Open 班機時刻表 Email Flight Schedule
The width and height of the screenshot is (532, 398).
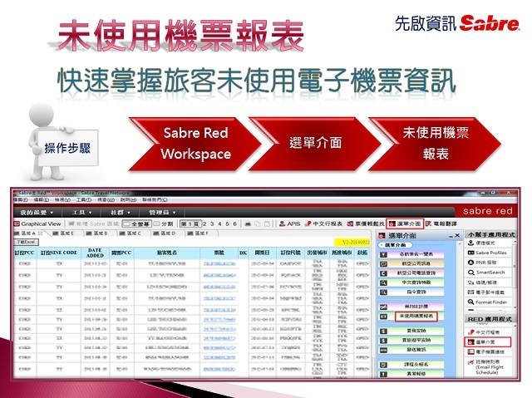pos(487,366)
